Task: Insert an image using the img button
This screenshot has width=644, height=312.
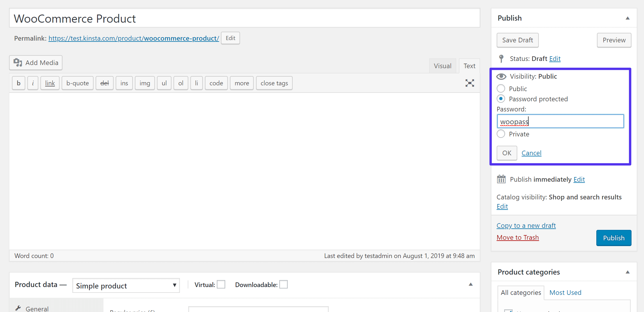Action: point(144,83)
